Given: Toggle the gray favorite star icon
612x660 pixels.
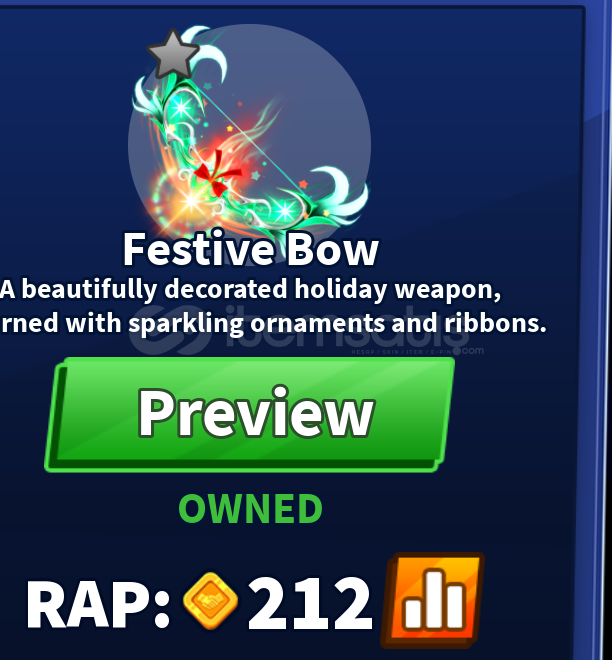Looking at the screenshot, I should coord(173,55).
